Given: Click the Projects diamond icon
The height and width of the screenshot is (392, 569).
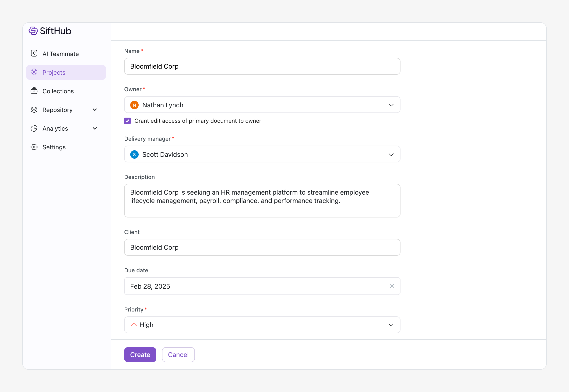Looking at the screenshot, I should (x=34, y=72).
